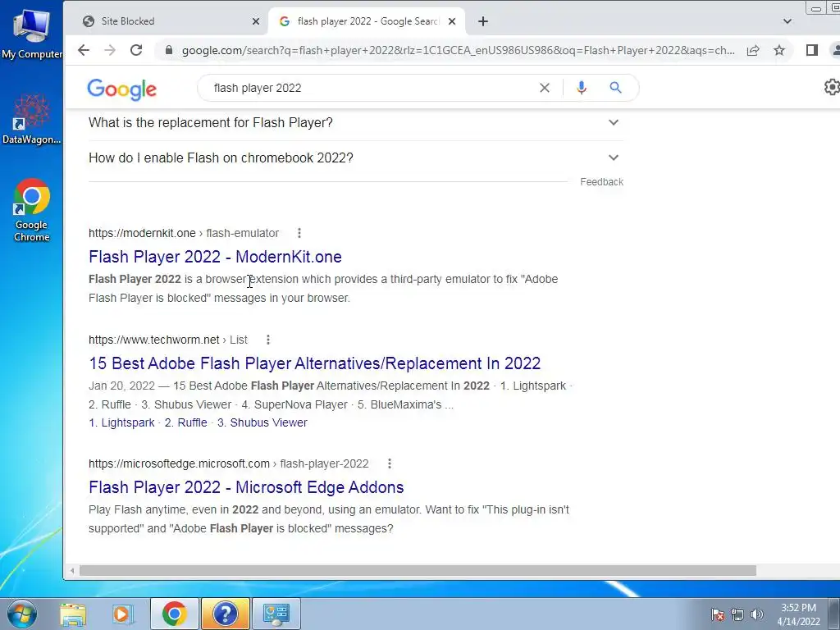Click the Google logo
Image resolution: width=840 pixels, height=630 pixels.
(x=121, y=89)
